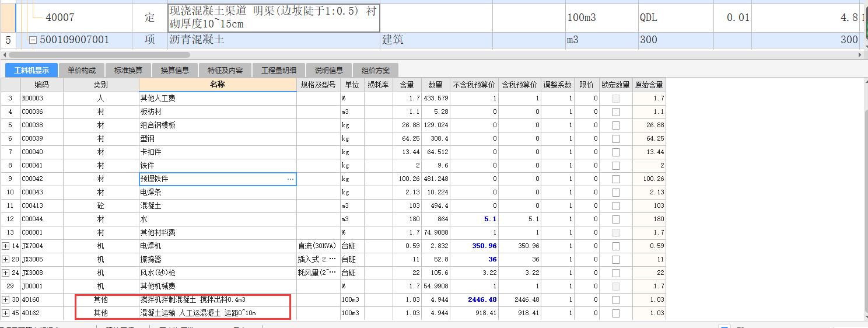
Task: Open the 标准换算 tab
Action: tap(128, 71)
